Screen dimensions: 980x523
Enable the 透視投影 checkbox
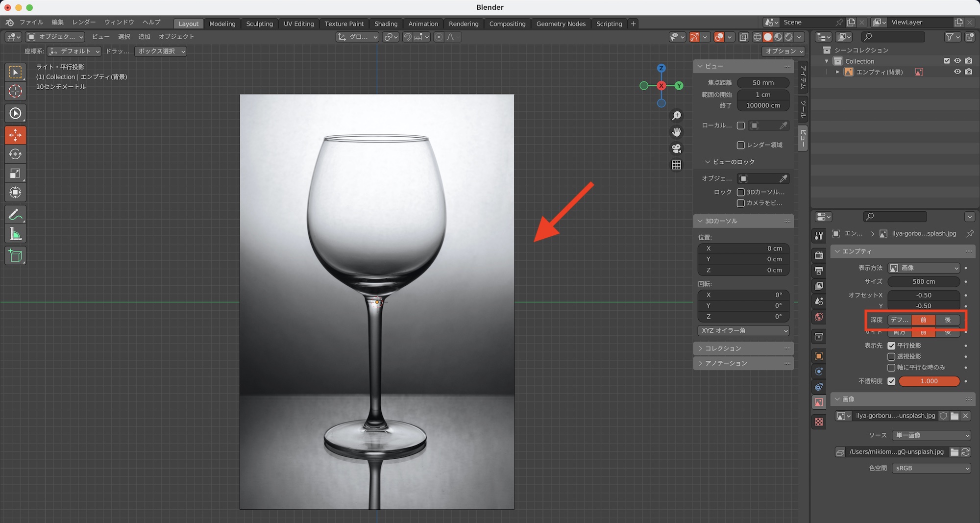(x=891, y=356)
